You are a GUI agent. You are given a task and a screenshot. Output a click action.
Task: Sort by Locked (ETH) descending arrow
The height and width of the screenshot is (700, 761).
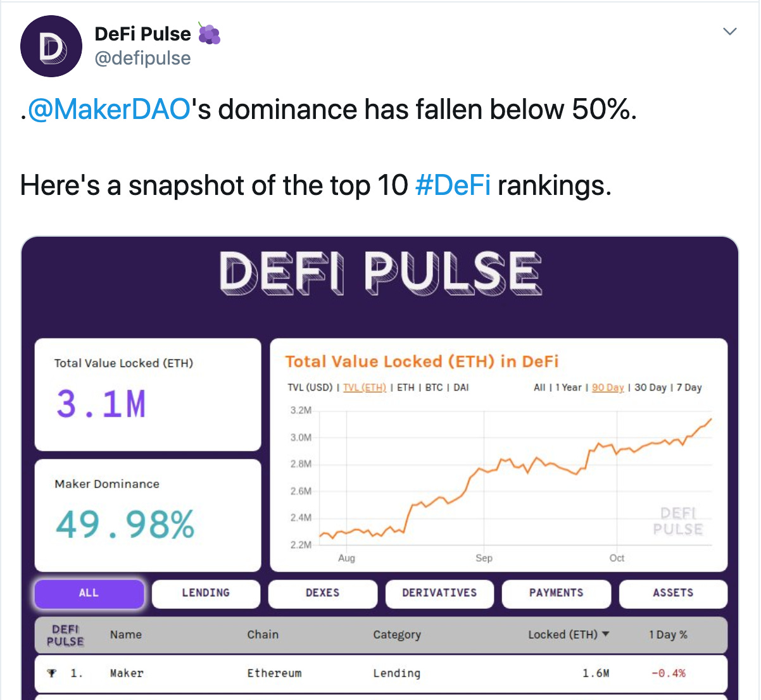click(605, 634)
